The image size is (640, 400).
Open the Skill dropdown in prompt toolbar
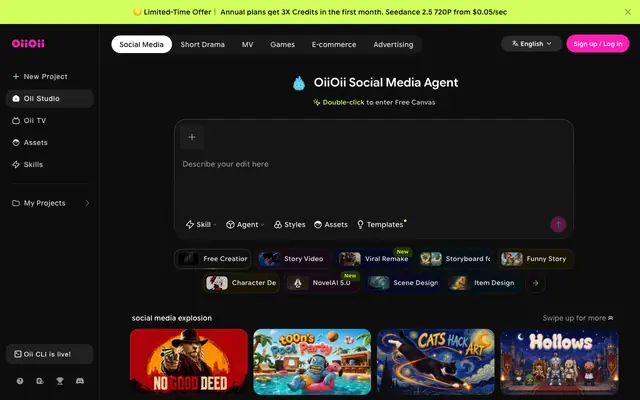click(201, 224)
